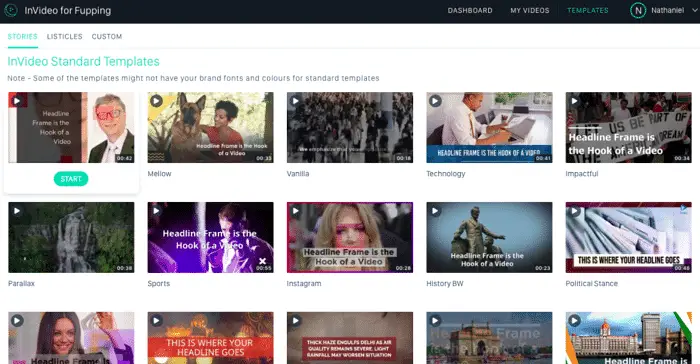Play the smiling woman template preview

(17, 320)
